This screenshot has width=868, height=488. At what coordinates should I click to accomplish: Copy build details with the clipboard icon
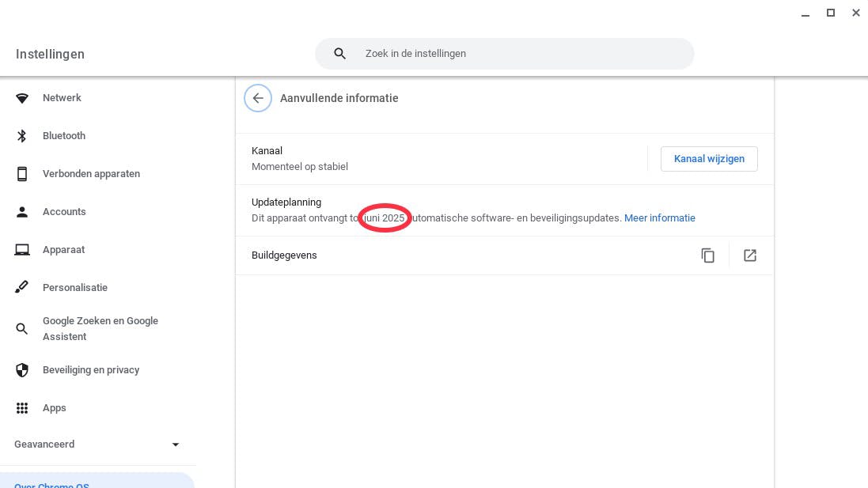pyautogui.click(x=707, y=255)
